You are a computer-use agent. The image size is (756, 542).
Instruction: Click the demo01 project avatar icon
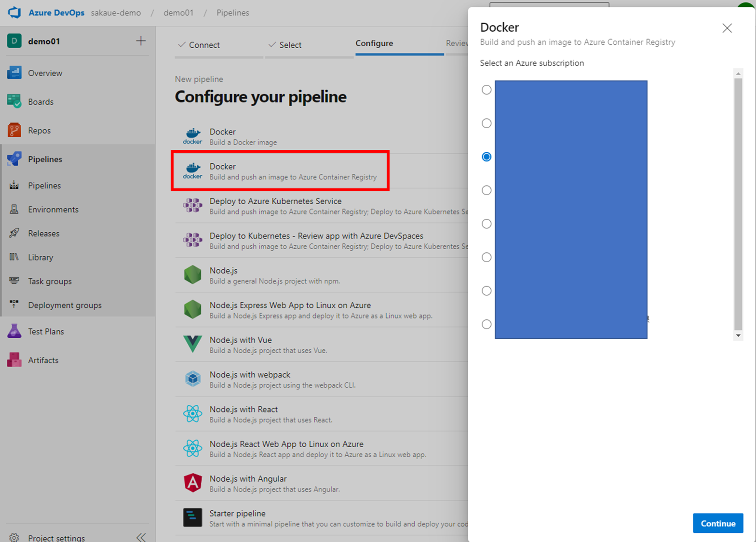pos(14,41)
